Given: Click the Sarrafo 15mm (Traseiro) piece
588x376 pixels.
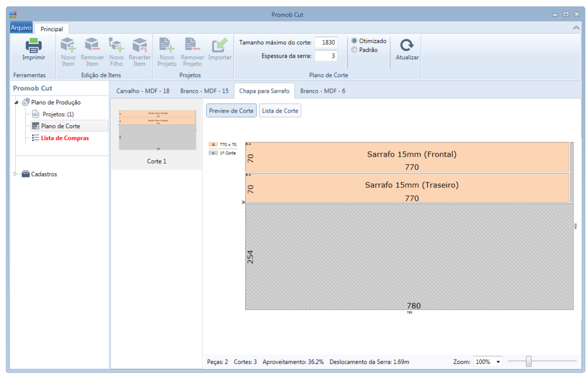Looking at the screenshot, I should tap(407, 188).
